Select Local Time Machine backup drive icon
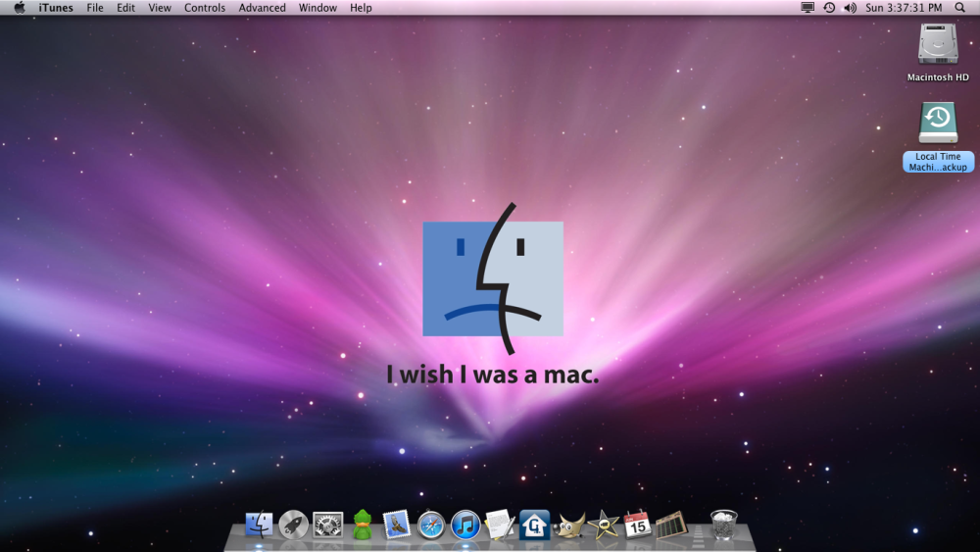980x552 pixels. pos(938,123)
